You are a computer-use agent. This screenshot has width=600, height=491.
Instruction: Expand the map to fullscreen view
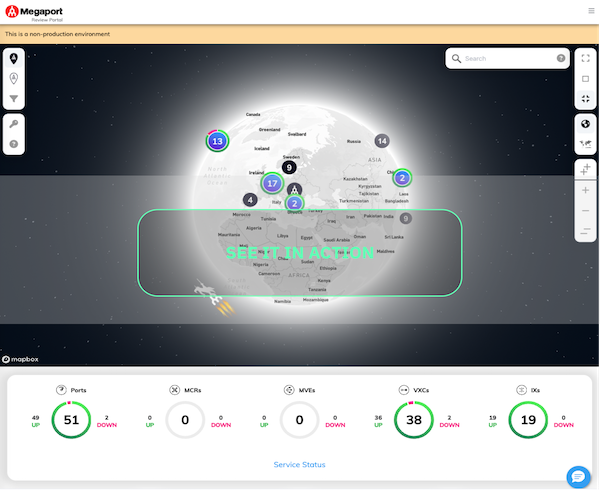tap(586, 59)
